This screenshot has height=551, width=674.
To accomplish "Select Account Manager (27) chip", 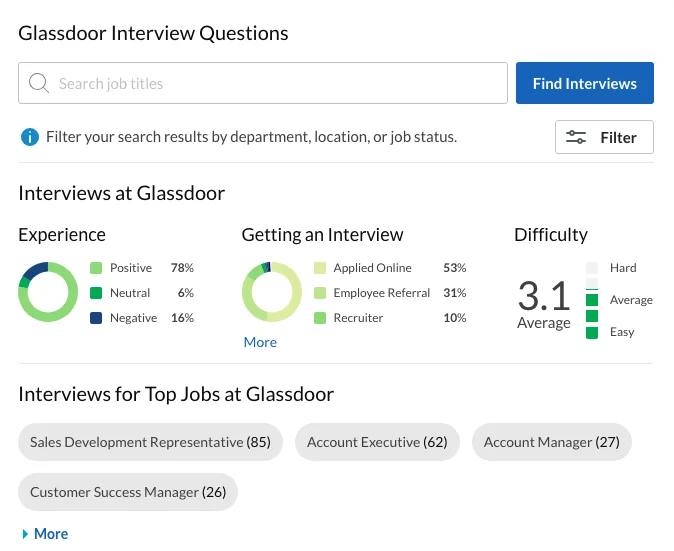I will tap(551, 442).
